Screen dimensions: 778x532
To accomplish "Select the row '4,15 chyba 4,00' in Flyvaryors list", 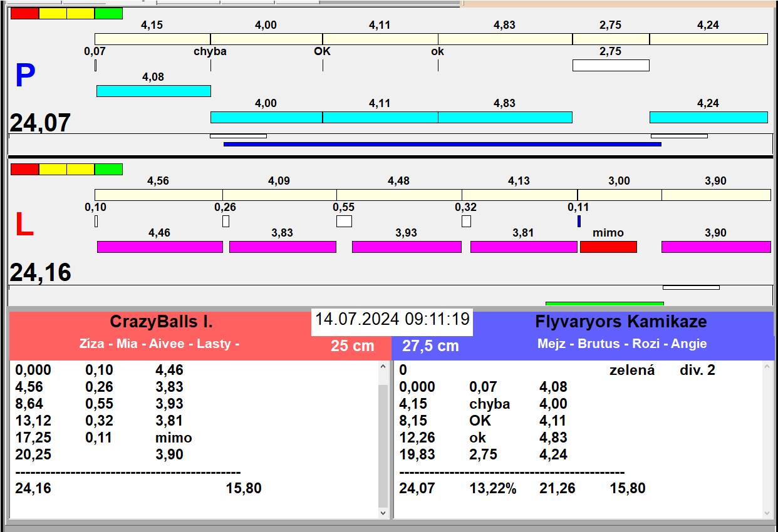I will (483, 404).
